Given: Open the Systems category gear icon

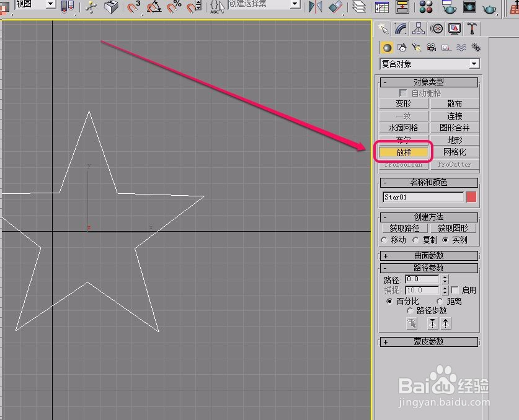Looking at the screenshot, I should (x=476, y=48).
